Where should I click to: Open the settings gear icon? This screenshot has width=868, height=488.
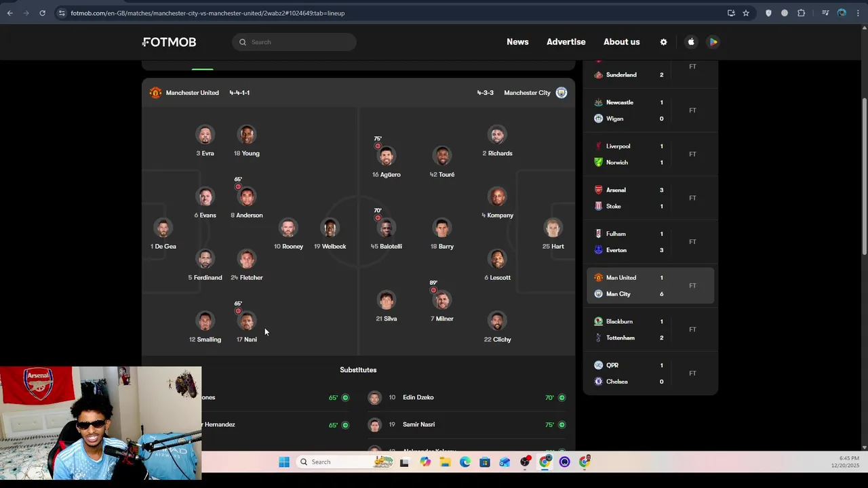pyautogui.click(x=663, y=42)
